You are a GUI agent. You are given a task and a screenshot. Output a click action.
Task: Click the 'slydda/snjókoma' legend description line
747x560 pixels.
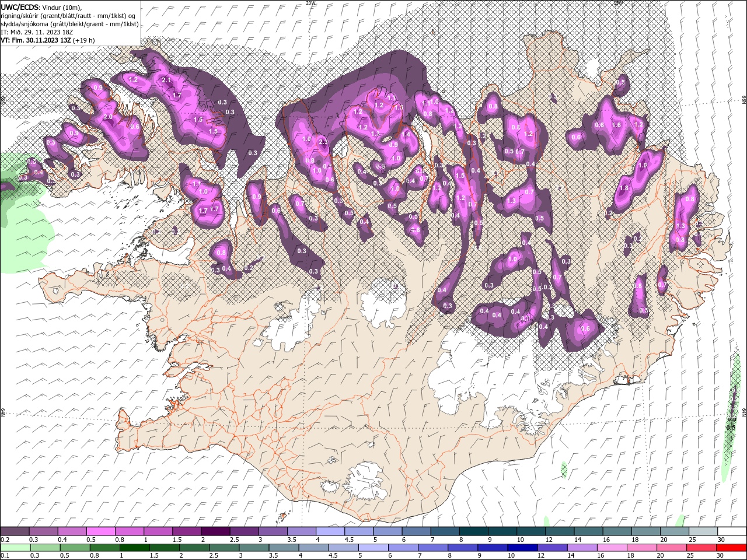click(69, 24)
